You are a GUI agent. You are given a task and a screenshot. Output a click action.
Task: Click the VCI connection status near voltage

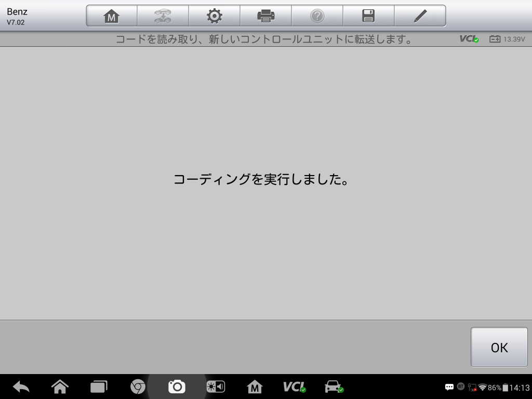pyautogui.click(x=469, y=39)
